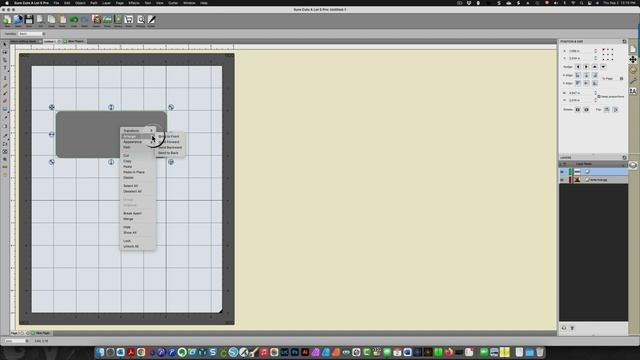This screenshot has height=360, width=640.
Task: Toggle the Keep proportions checkbox
Action: (599, 97)
